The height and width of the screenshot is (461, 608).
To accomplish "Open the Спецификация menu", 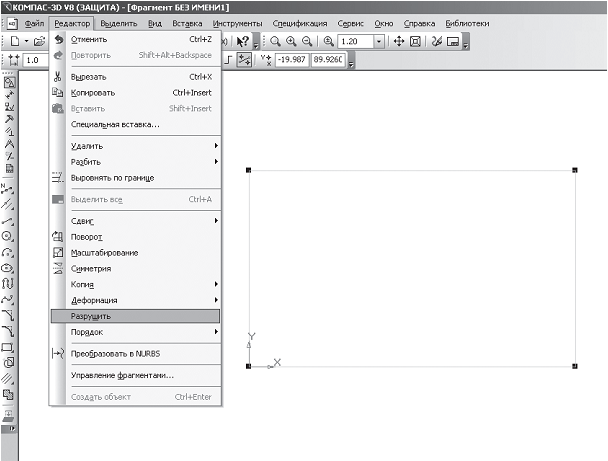I will coord(300,23).
